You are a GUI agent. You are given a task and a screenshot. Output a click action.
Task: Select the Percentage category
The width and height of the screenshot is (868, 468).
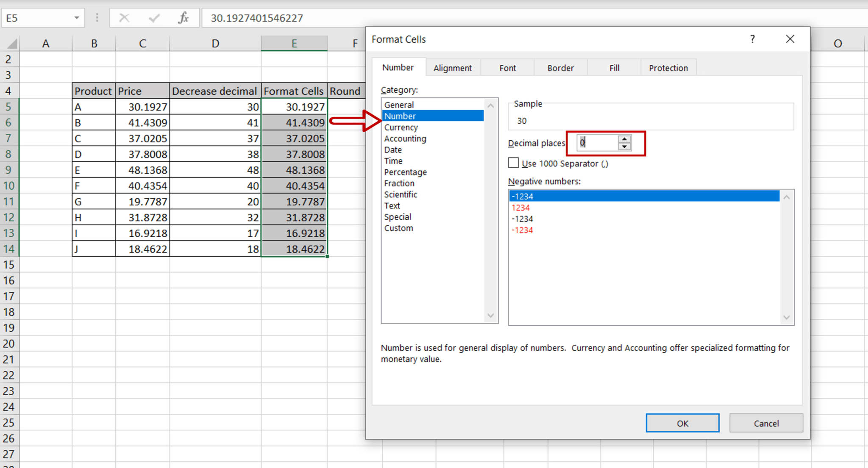tap(405, 172)
